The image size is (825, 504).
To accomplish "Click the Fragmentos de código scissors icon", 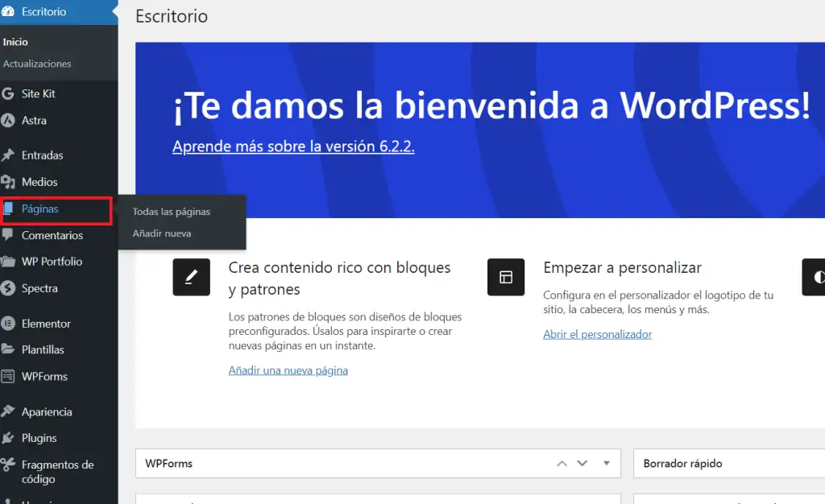I will [7, 465].
